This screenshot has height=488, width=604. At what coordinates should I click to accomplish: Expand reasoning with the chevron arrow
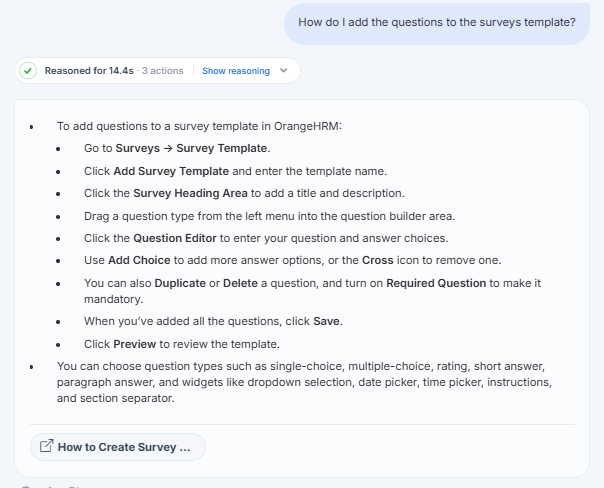coord(284,70)
